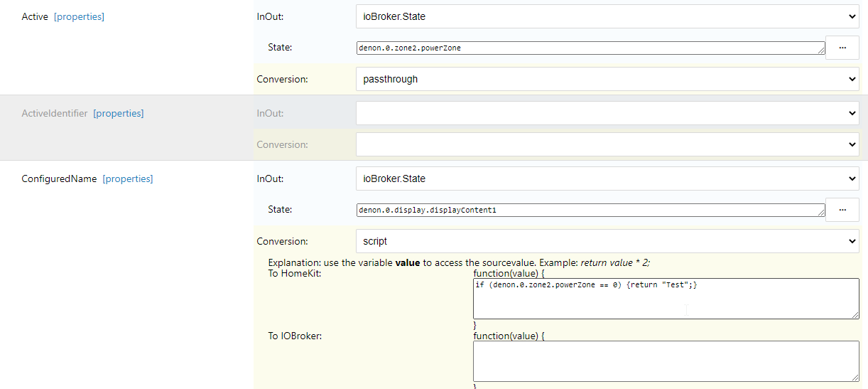Click the State label under Active
This screenshot has height=389, width=868.
coord(280,47)
